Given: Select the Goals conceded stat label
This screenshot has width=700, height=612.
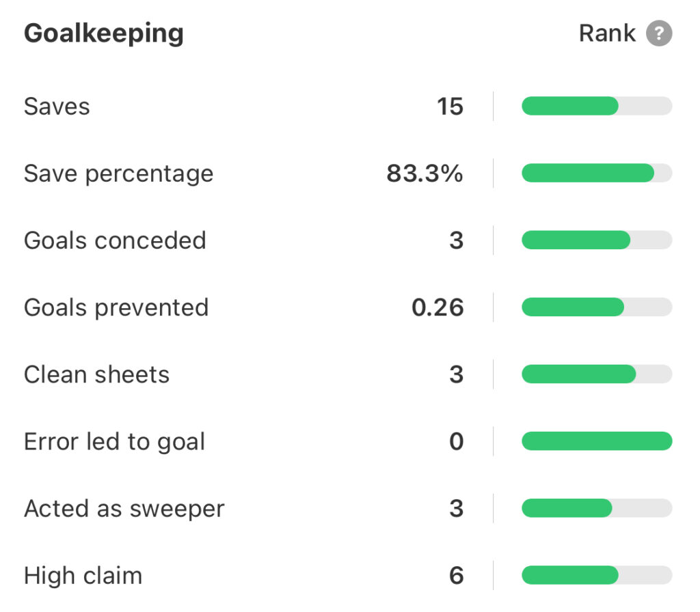Looking at the screenshot, I should (115, 240).
